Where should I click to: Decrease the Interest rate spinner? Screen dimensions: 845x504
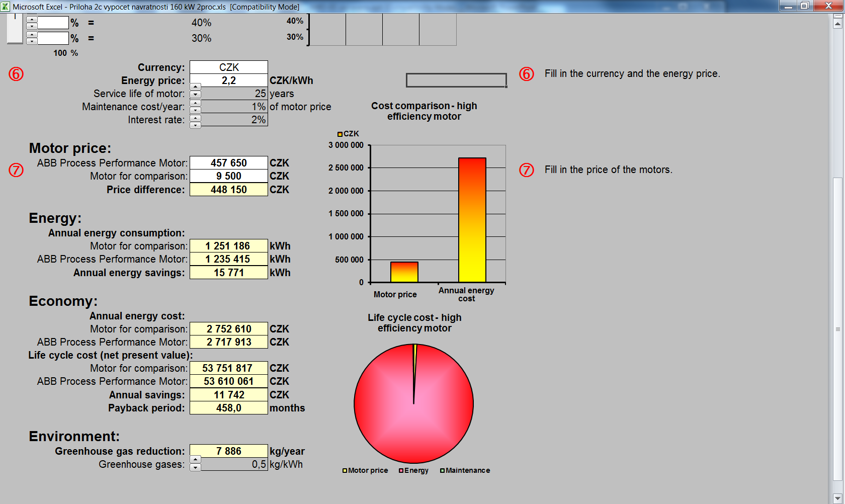click(x=195, y=125)
